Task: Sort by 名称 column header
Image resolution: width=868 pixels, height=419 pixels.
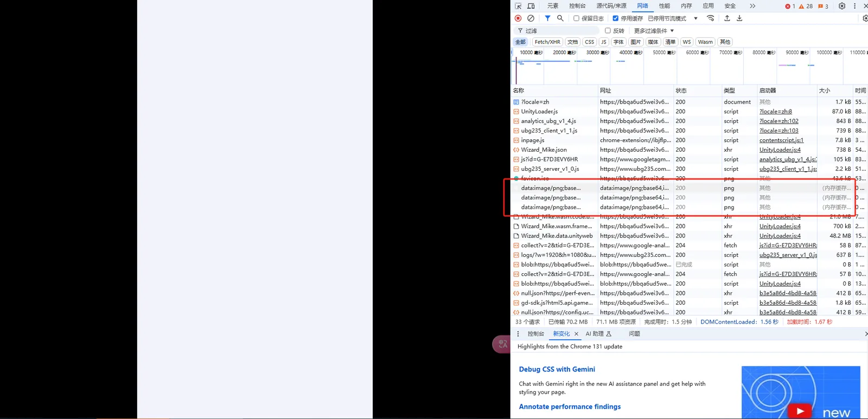Action: coord(554,91)
